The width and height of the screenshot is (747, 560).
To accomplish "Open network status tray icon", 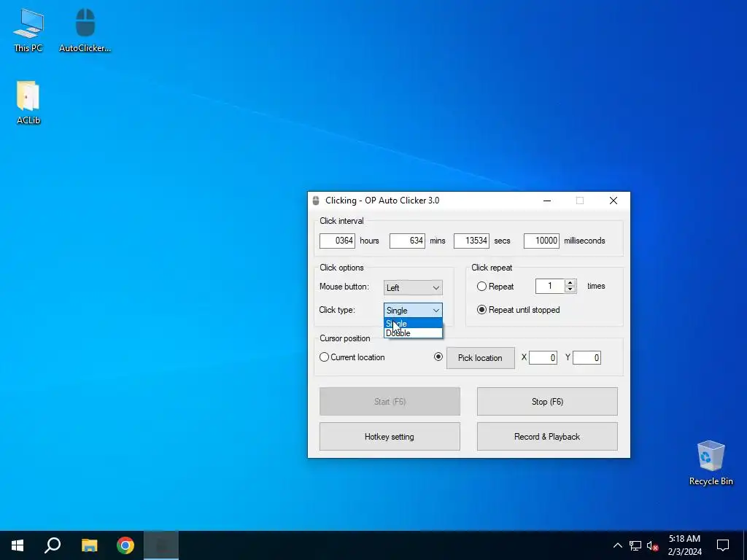I will coord(635,545).
